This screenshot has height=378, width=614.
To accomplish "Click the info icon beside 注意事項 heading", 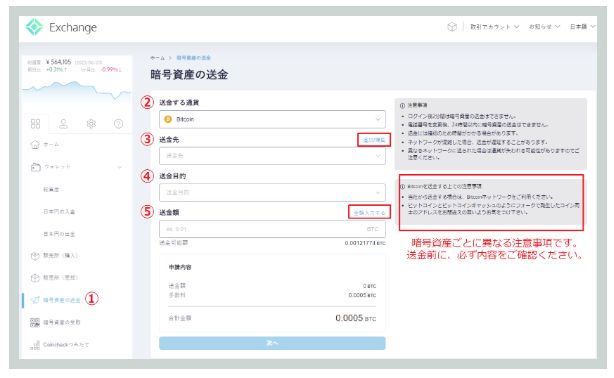I will [402, 106].
